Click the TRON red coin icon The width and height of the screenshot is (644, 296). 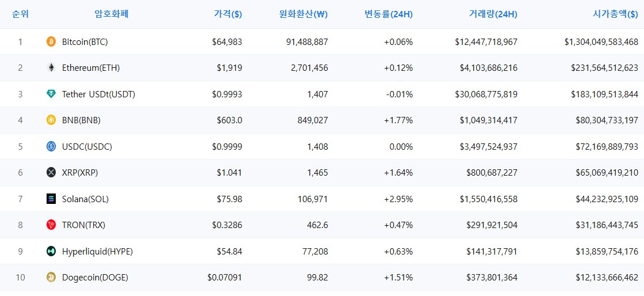tap(51, 225)
